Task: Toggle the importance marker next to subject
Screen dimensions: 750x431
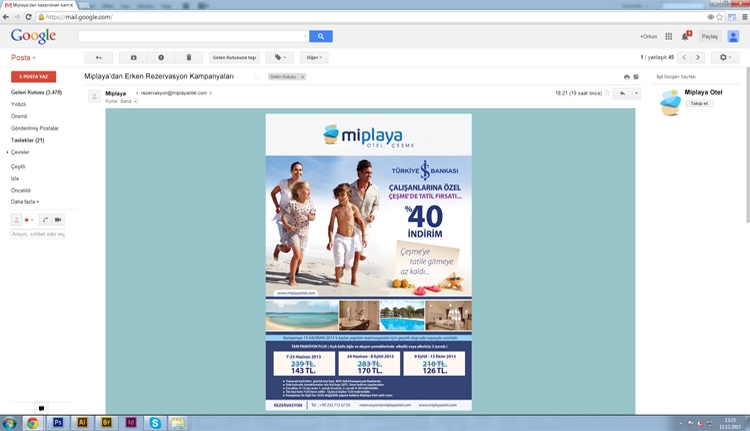Action: tap(257, 76)
